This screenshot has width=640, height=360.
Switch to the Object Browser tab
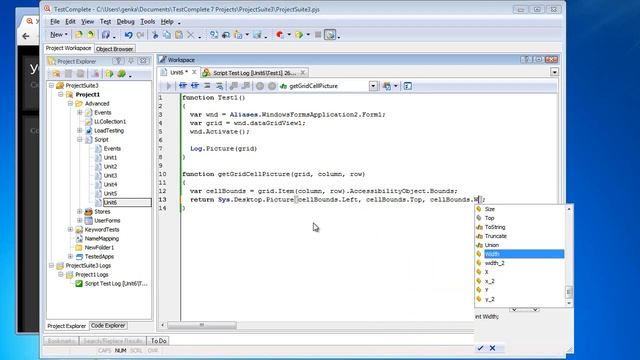point(114,49)
